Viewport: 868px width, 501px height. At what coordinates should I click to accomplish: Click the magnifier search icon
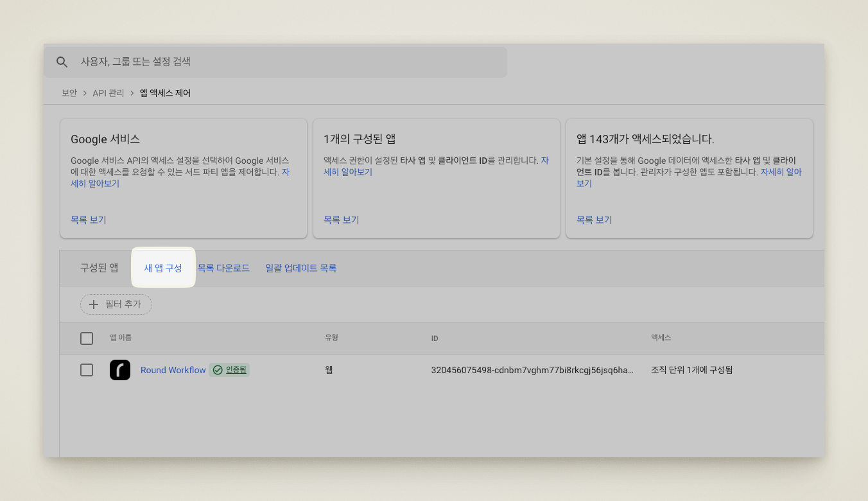coord(62,62)
